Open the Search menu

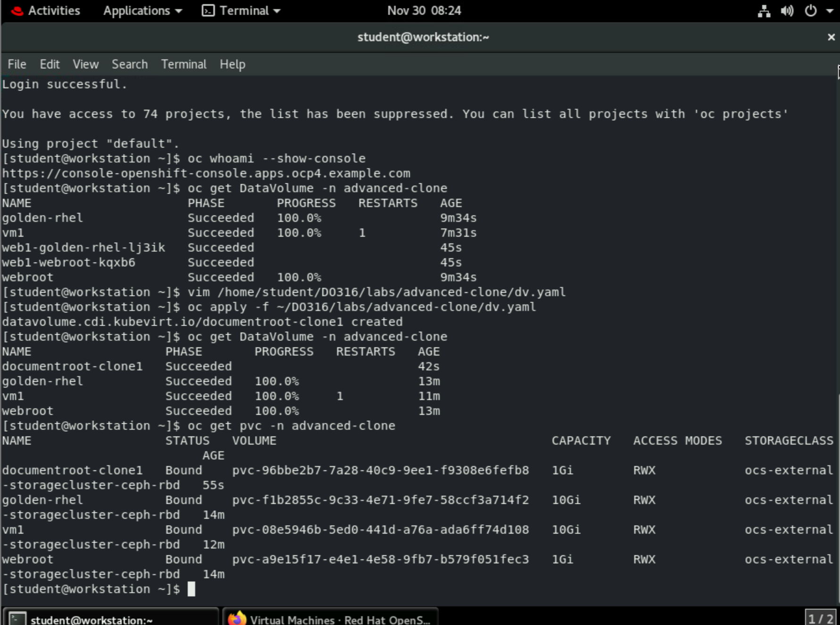click(x=129, y=64)
